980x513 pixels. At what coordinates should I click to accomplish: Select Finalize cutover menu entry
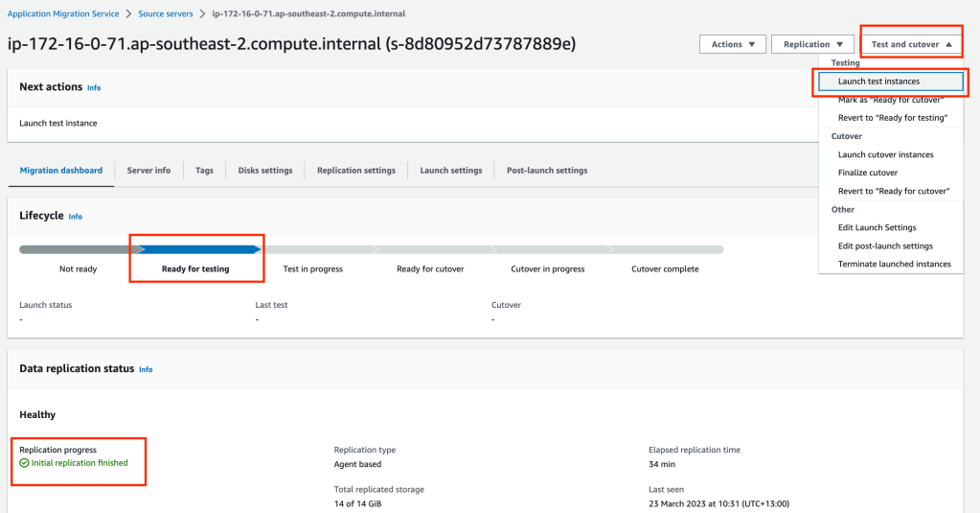867,173
